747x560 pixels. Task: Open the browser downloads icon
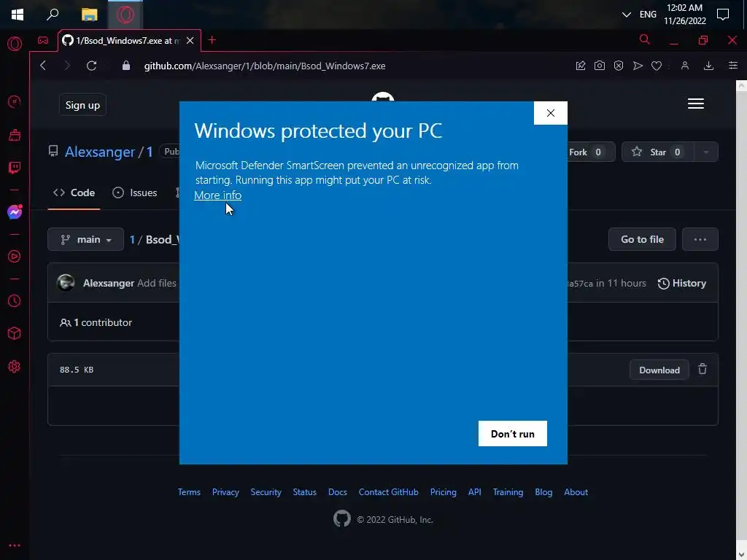708,66
